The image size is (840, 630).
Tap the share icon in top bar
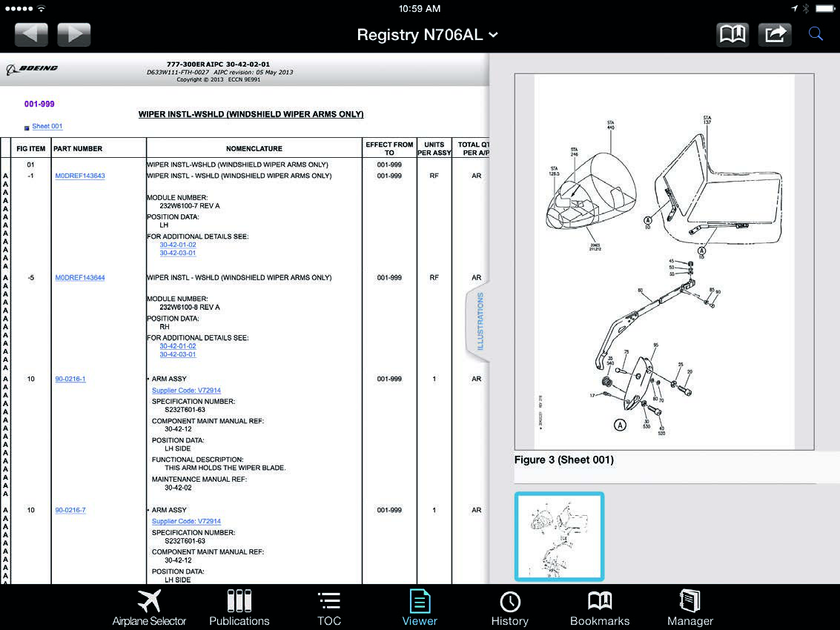(x=775, y=35)
